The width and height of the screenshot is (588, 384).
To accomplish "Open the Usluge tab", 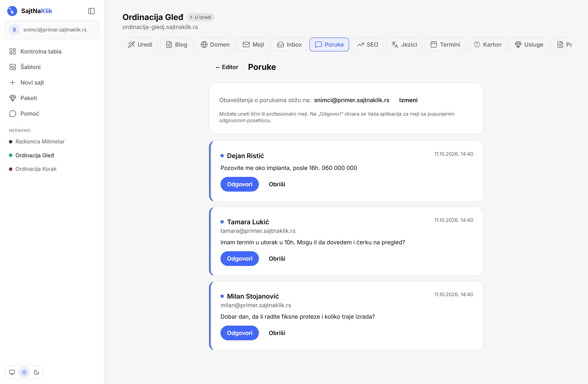I will (x=529, y=45).
